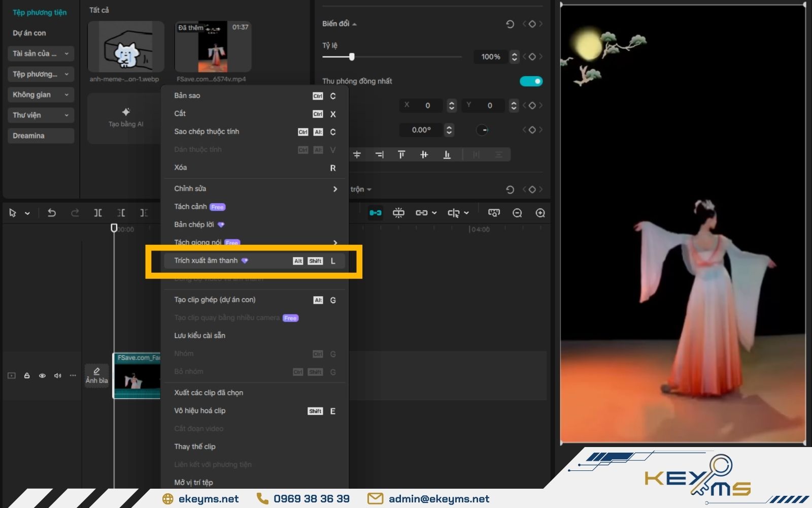Choose Sao chép thuộc tính from context menu

tap(207, 132)
